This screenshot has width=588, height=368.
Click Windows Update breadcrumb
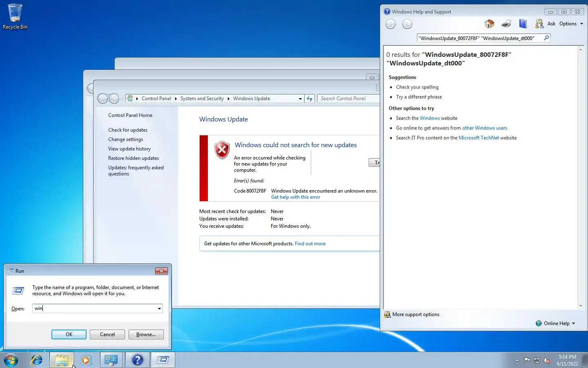pos(252,99)
